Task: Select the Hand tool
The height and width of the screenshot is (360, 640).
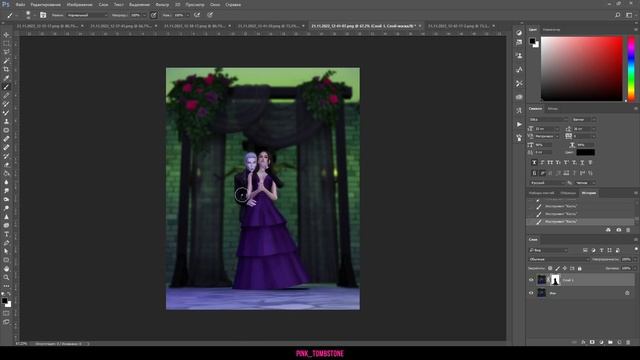Action: (x=6, y=269)
